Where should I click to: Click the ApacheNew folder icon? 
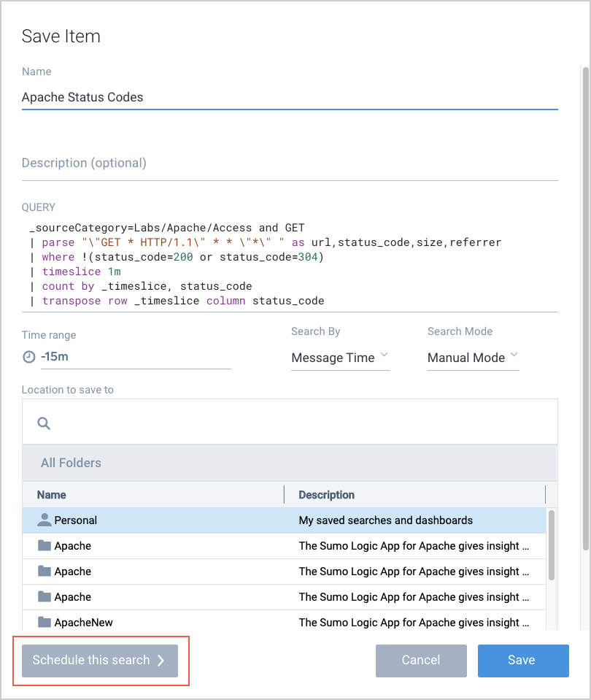(x=45, y=623)
